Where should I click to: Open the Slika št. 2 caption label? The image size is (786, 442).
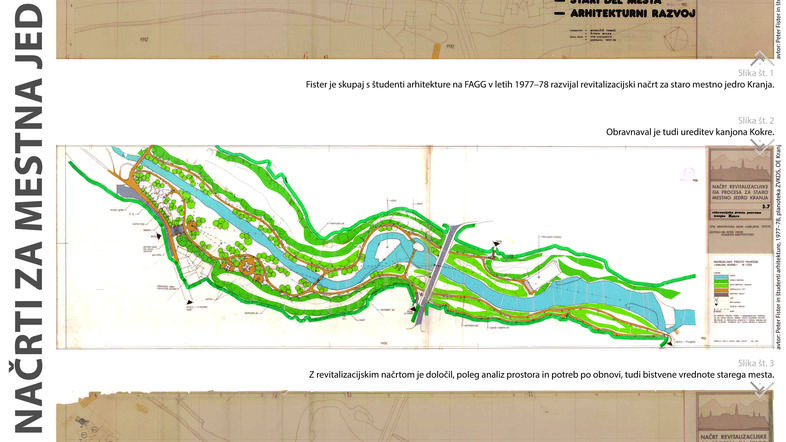coord(755,120)
